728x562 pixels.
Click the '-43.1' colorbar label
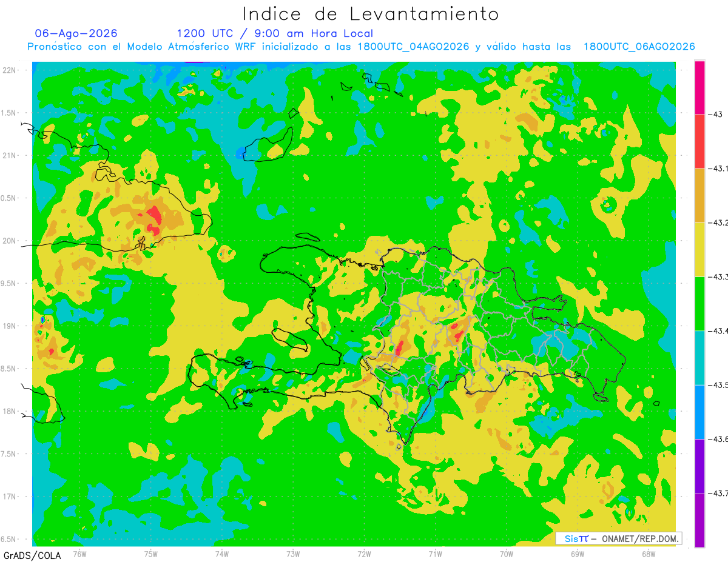point(717,169)
